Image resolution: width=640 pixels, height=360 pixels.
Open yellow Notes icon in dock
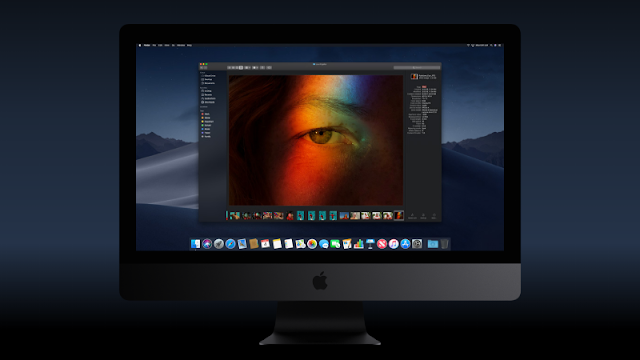point(277,244)
